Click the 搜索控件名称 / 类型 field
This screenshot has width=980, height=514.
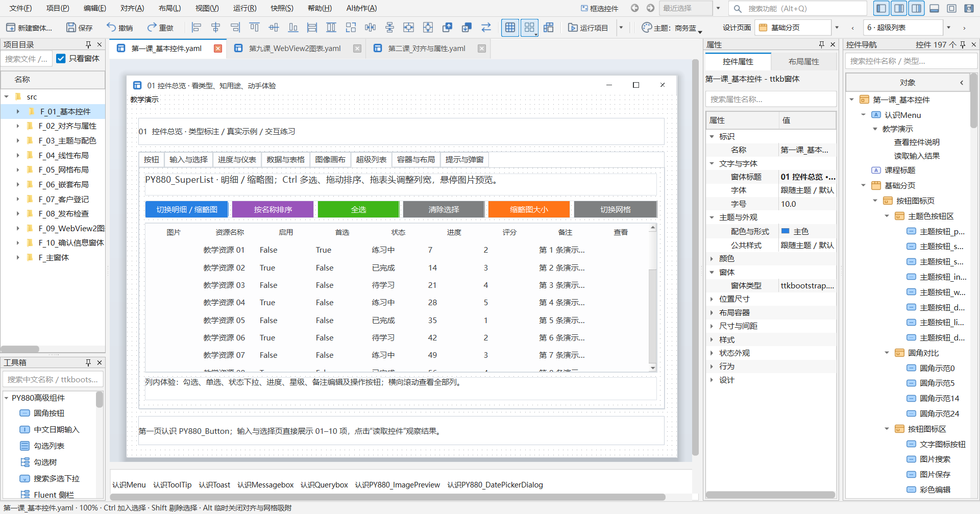[x=911, y=61]
